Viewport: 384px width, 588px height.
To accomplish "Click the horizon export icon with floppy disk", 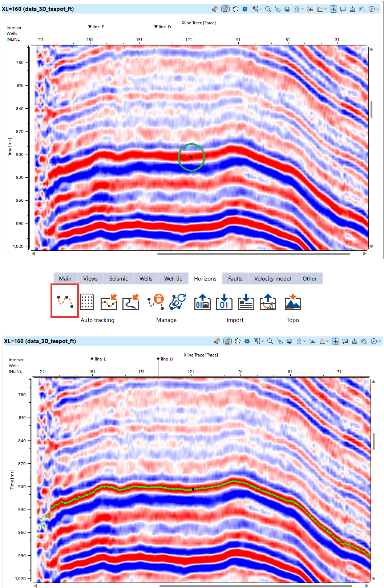I will click(202, 302).
